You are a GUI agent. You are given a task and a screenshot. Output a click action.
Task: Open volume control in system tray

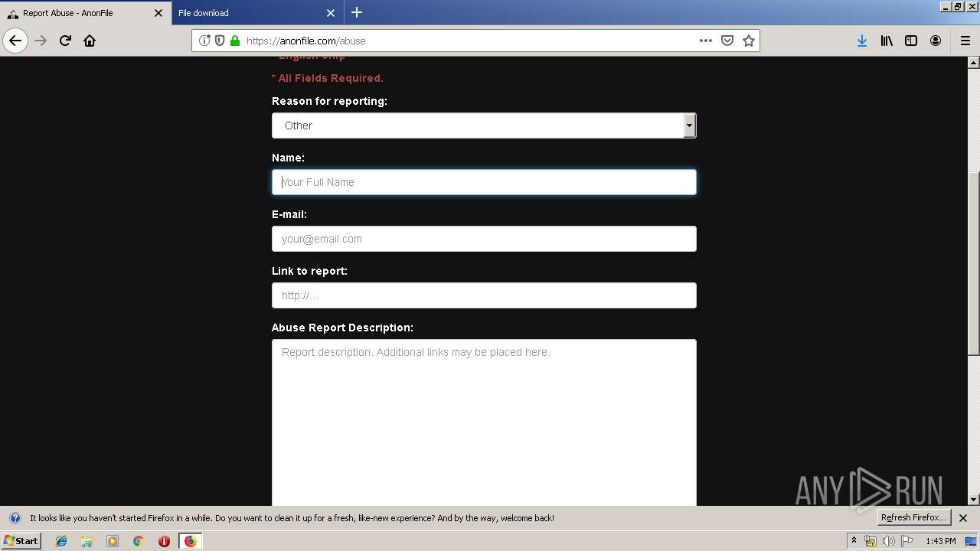[888, 541]
